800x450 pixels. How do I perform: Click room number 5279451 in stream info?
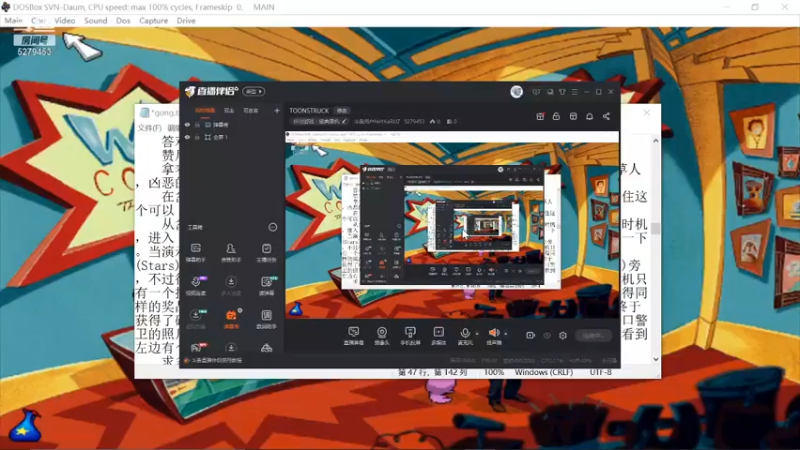pyautogui.click(x=414, y=121)
